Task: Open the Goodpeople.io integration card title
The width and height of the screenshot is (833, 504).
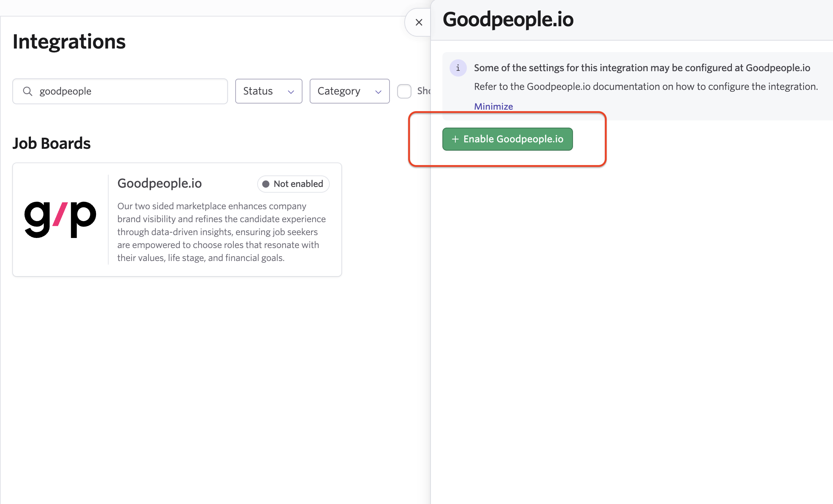Action: (159, 183)
